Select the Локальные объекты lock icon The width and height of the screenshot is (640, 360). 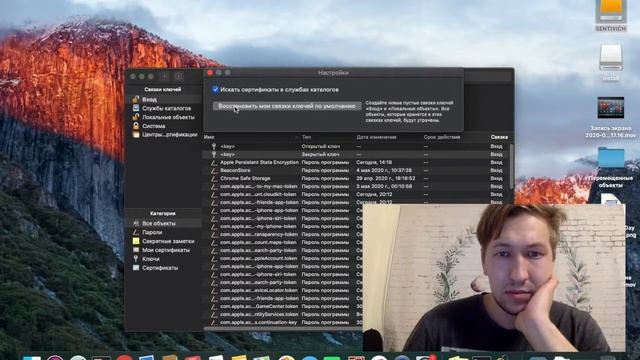pyautogui.click(x=136, y=117)
